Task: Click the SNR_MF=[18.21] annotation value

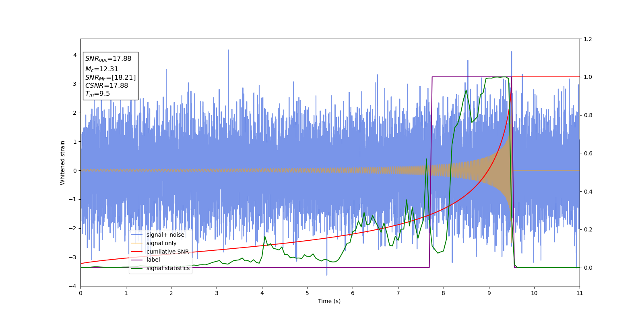Action: [111, 78]
